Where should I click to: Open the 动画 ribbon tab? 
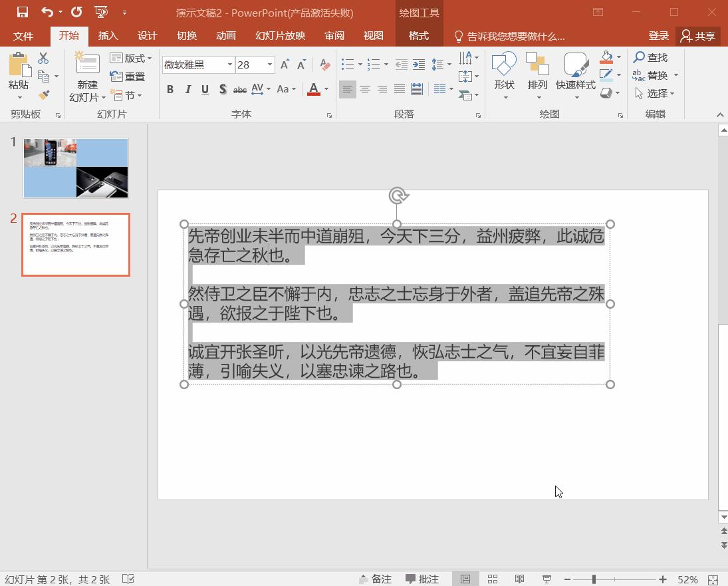tap(226, 36)
